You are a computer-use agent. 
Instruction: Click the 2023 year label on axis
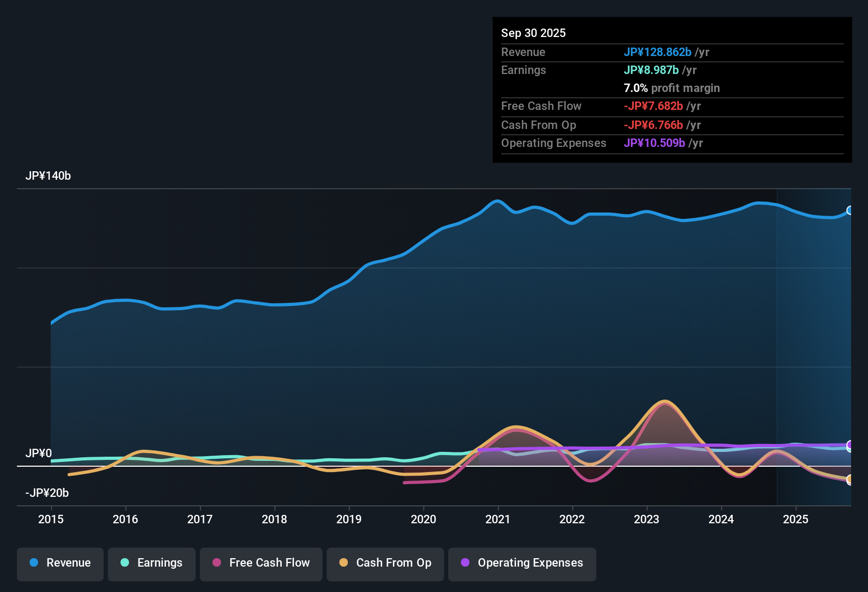(647, 520)
